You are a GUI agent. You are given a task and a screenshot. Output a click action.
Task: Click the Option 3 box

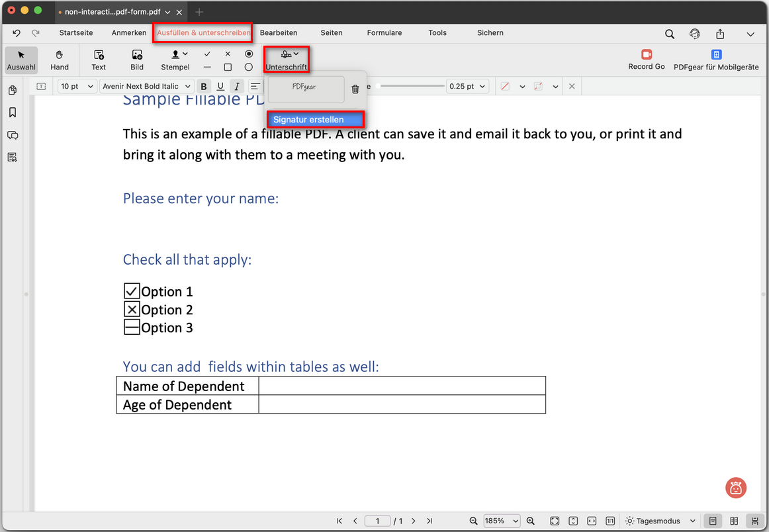point(132,327)
